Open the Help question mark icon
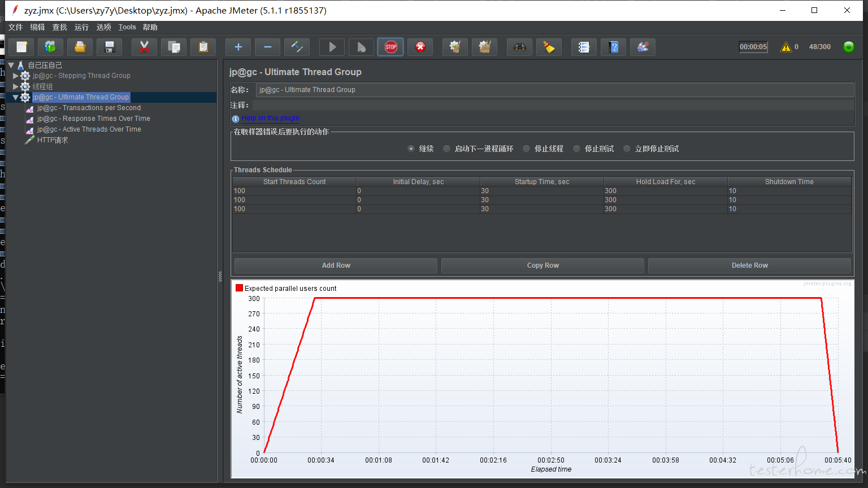Screen dimensions: 868x488 614,47
